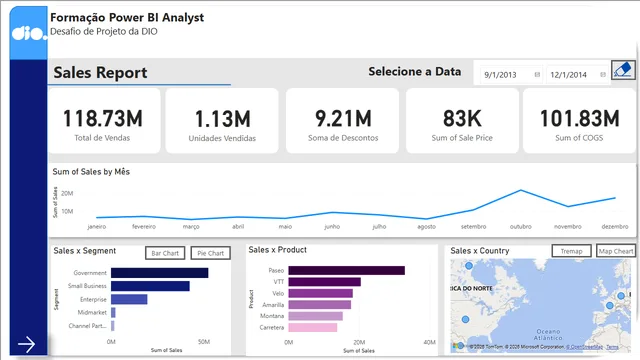The height and width of the screenshot is (360, 640).
Task: Click the 'Sales x Country' title
Action: point(480,251)
